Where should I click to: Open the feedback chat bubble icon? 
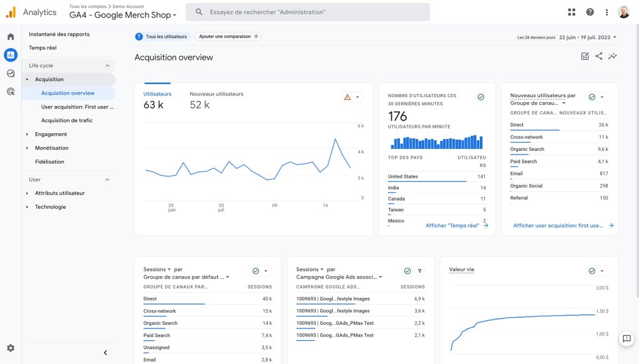click(x=627, y=338)
